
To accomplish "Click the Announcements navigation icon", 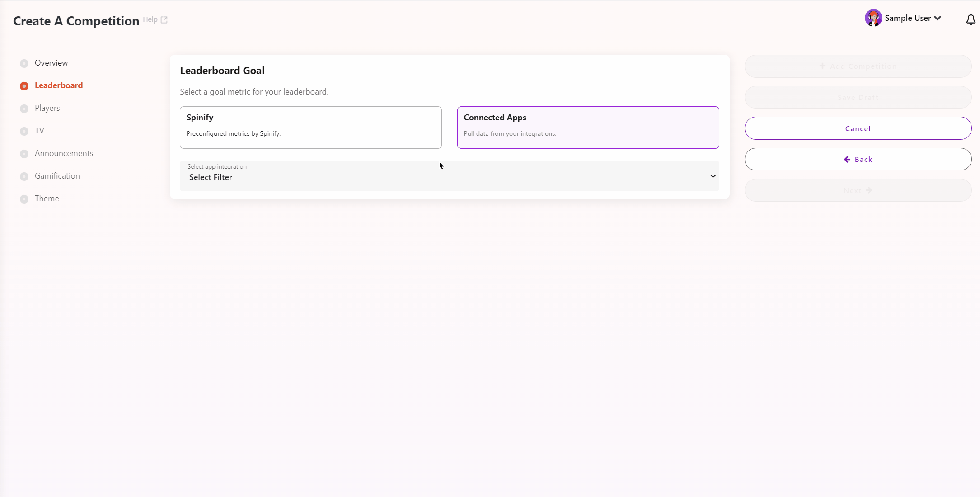I will (x=24, y=153).
